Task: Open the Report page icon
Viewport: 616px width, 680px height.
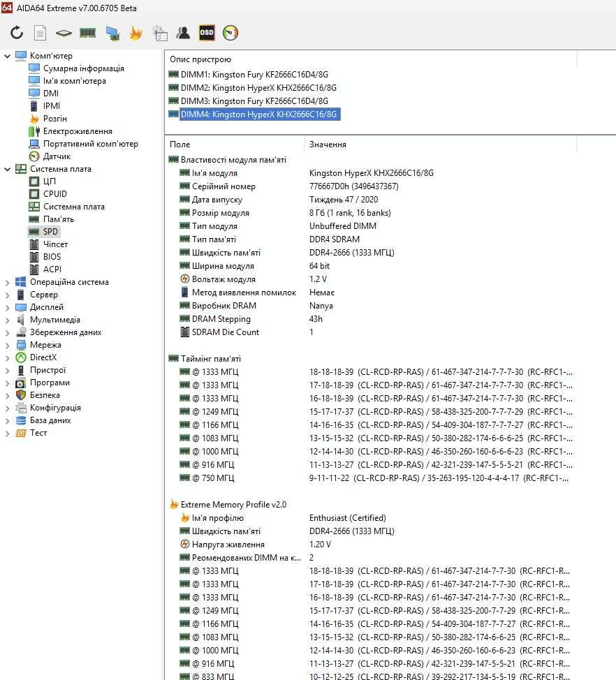Action: (41, 33)
